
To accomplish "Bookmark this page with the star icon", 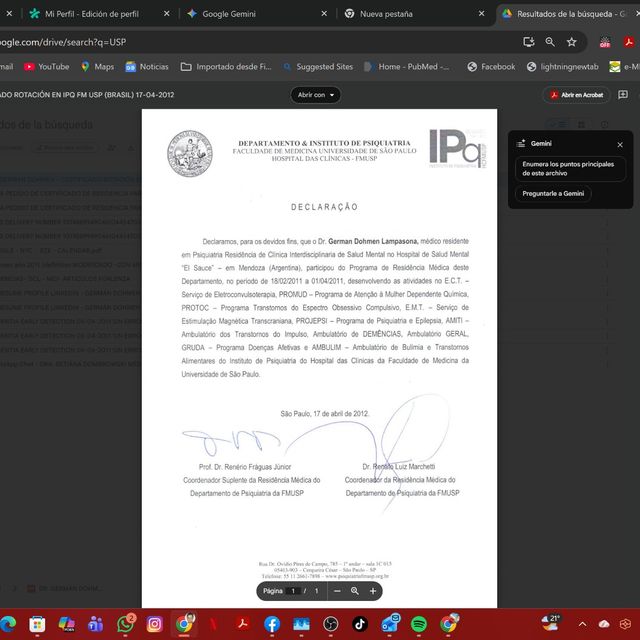I will [x=571, y=42].
